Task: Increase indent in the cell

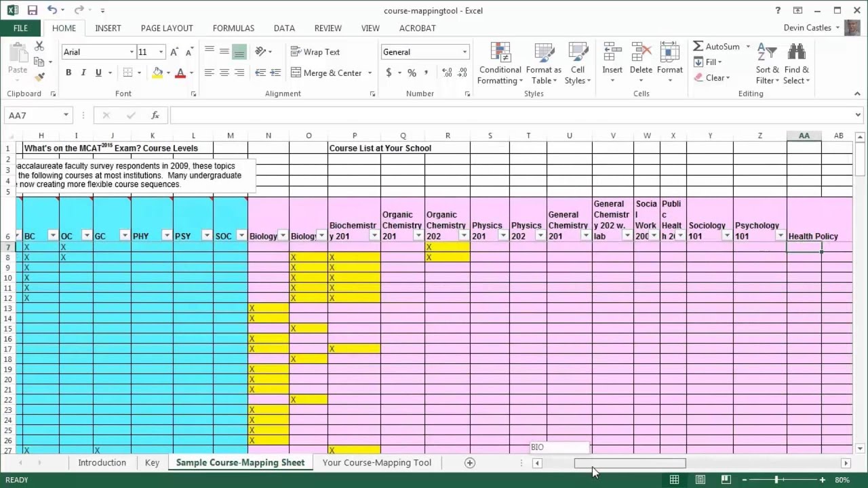Action: pyautogui.click(x=275, y=73)
